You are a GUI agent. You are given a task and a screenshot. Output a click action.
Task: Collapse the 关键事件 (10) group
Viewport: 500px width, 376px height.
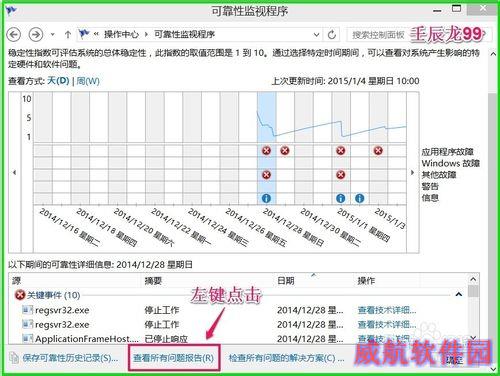coord(459,294)
